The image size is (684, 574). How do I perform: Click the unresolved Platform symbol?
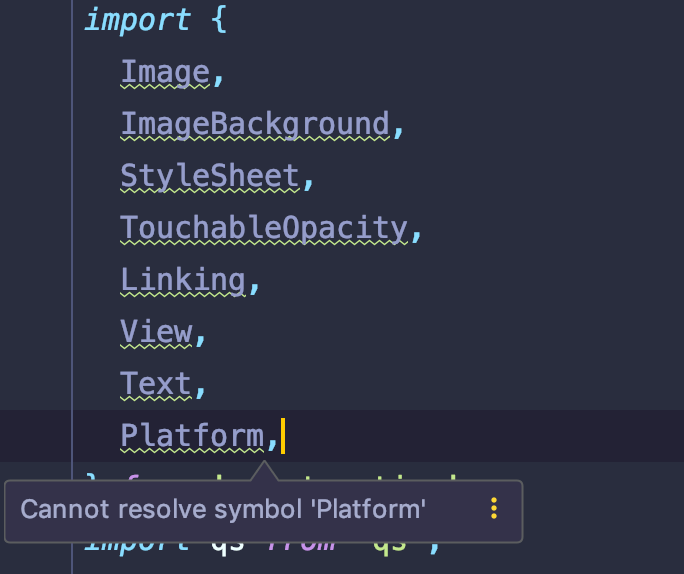191,436
